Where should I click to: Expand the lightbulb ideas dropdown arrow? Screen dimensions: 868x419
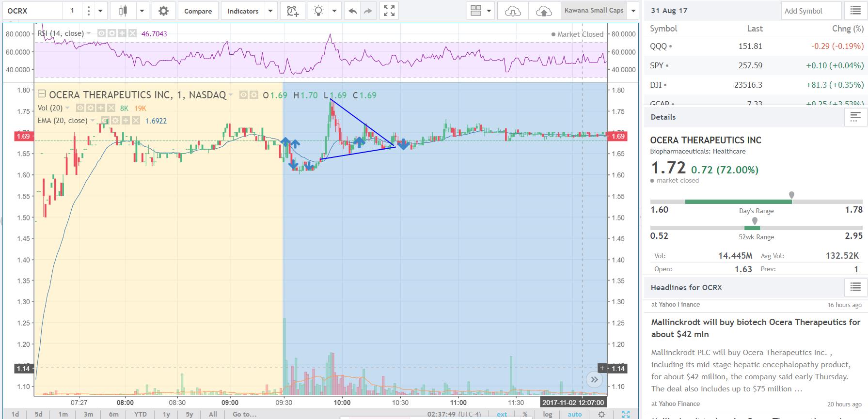click(334, 11)
